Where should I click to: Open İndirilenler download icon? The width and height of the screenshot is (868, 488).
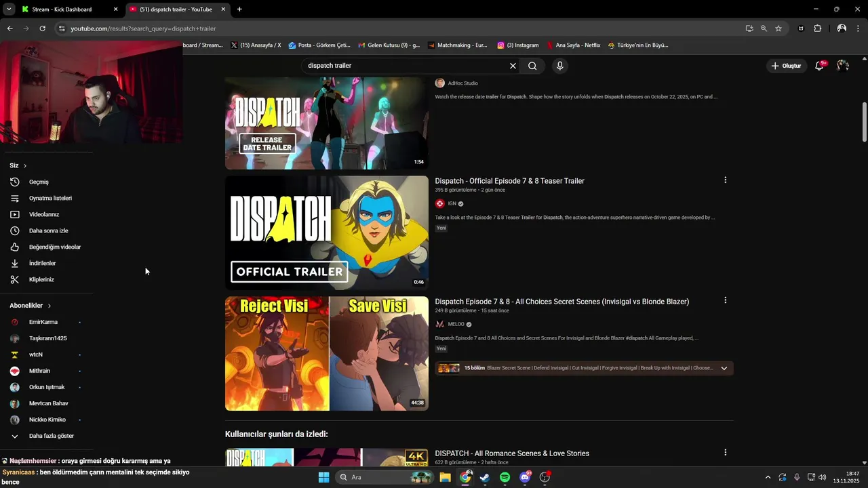[x=15, y=263]
